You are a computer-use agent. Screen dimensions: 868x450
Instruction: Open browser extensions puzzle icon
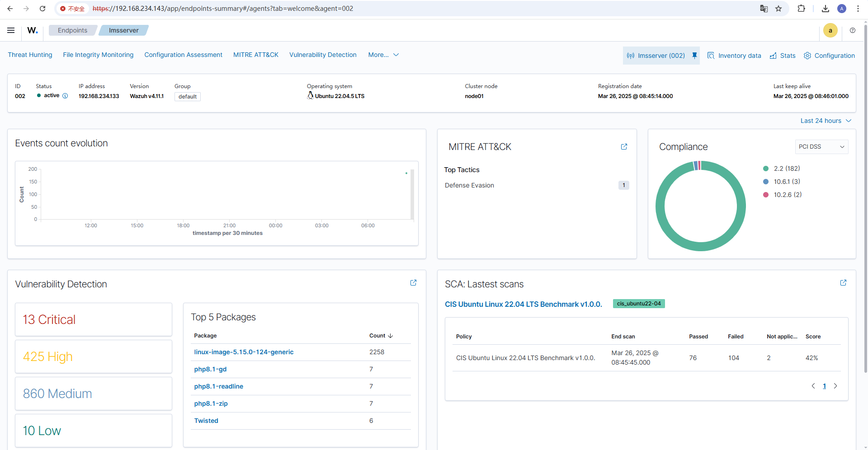tap(802, 9)
